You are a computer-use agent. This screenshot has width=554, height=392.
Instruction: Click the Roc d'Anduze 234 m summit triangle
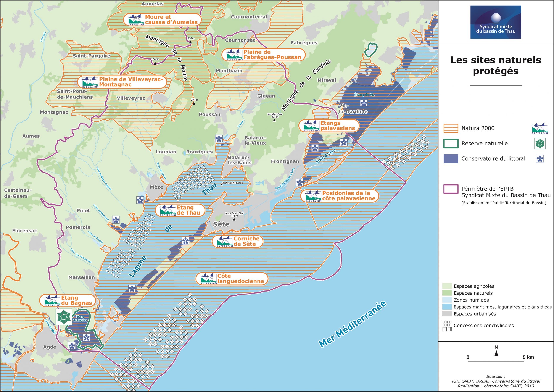pyautogui.click(x=274, y=120)
